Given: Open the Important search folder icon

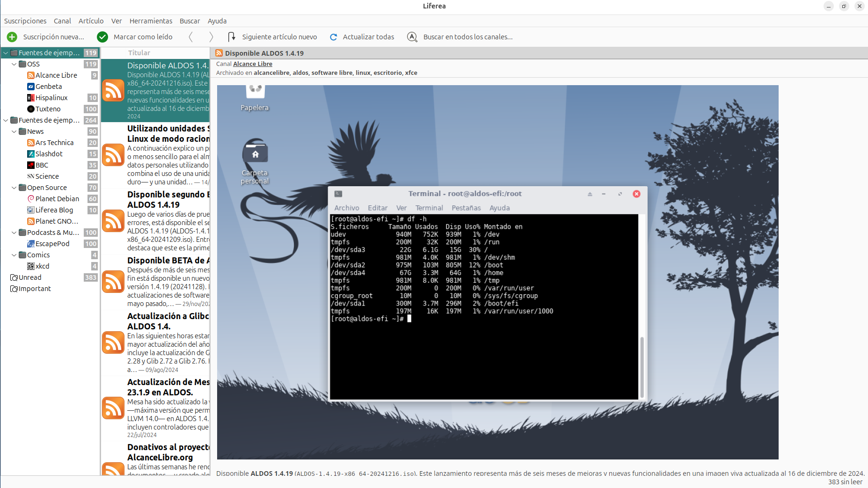Looking at the screenshot, I should [14, 289].
